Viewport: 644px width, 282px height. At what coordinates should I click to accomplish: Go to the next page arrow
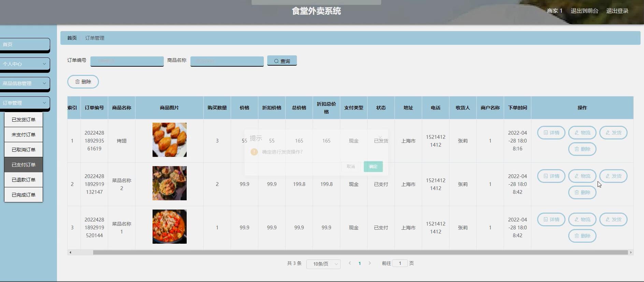tap(370, 263)
